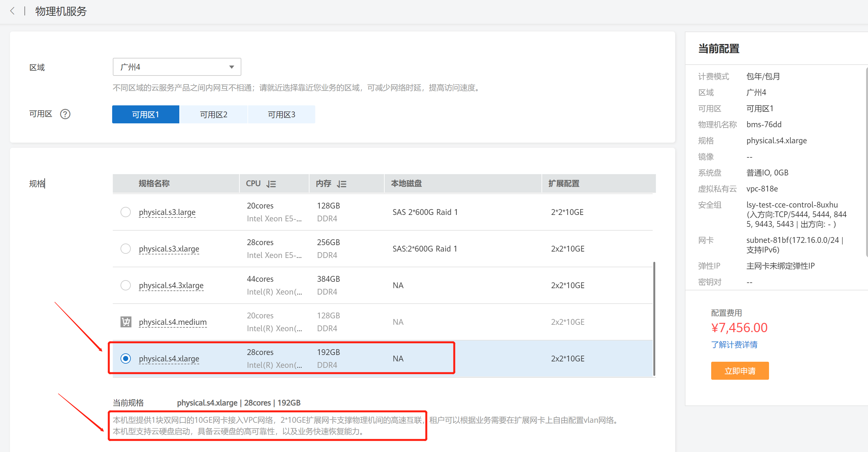Click the 256GB memory value
This screenshot has height=452, width=868.
click(x=328, y=242)
